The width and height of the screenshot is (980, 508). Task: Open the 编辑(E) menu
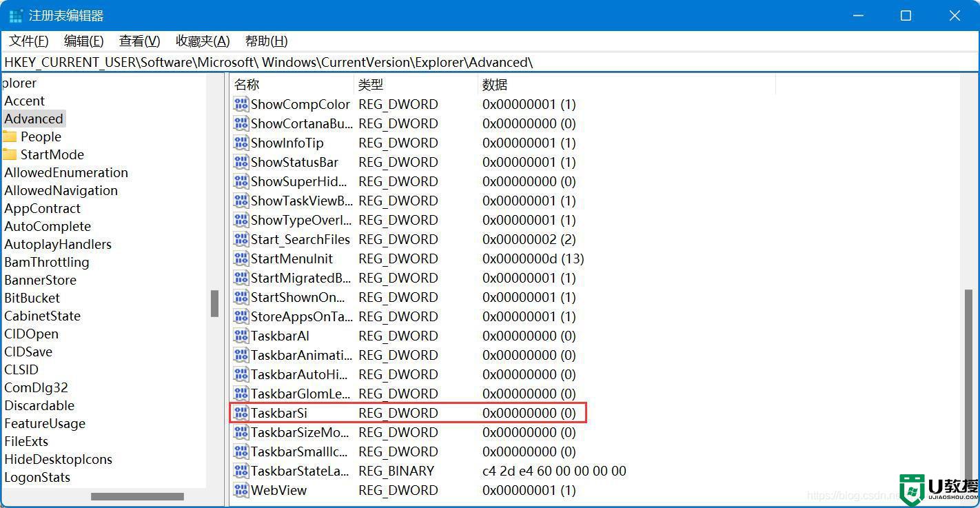pos(83,41)
